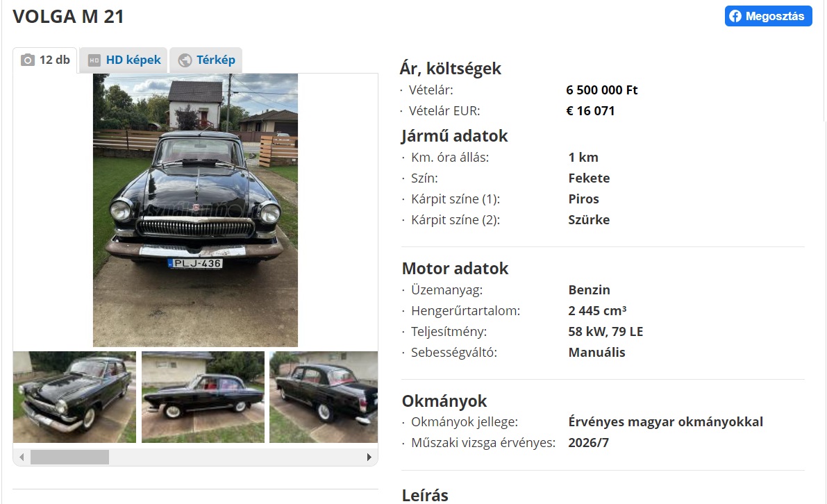Open the main front-view Volga photo

click(196, 210)
